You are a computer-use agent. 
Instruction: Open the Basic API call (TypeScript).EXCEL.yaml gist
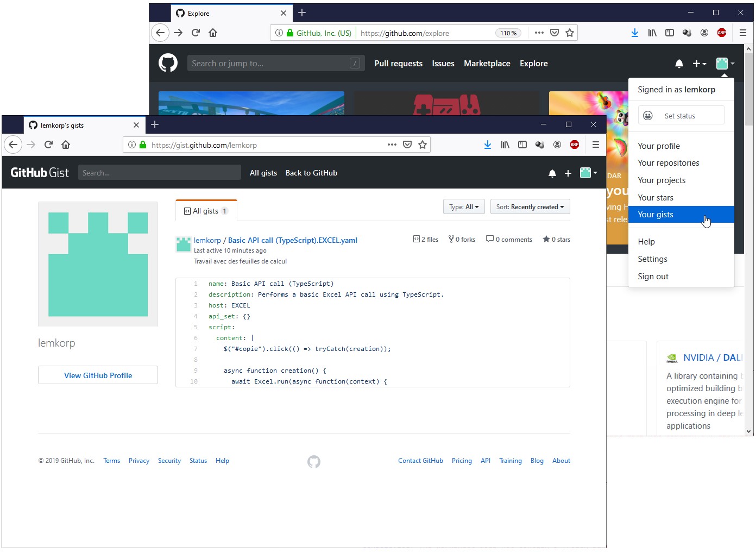coord(292,240)
